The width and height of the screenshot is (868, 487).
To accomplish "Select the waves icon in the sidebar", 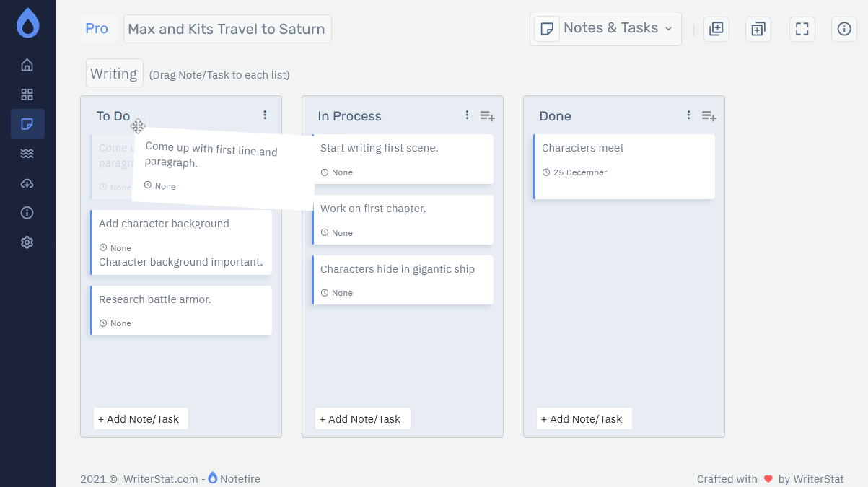I will pos(27,153).
